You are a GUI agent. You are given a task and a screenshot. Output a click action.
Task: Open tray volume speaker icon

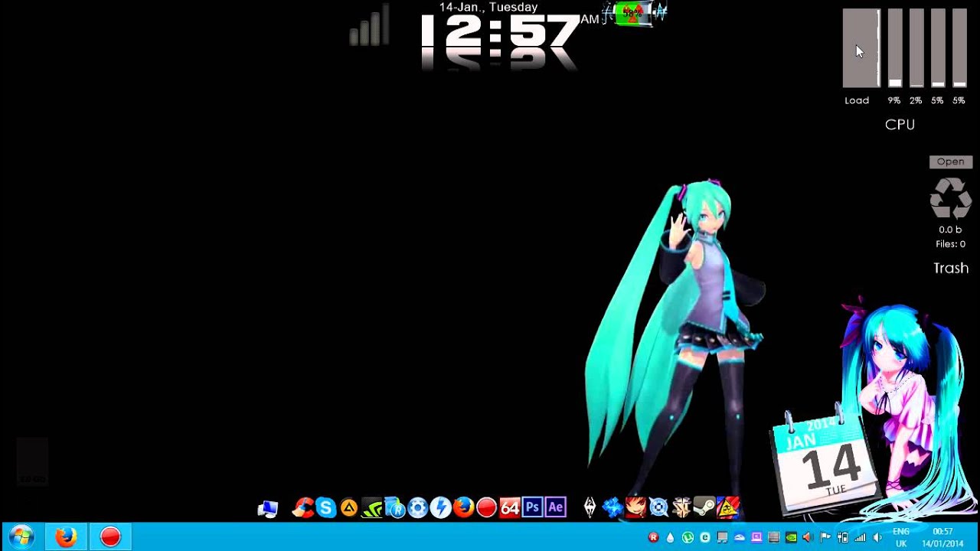[x=877, y=538]
